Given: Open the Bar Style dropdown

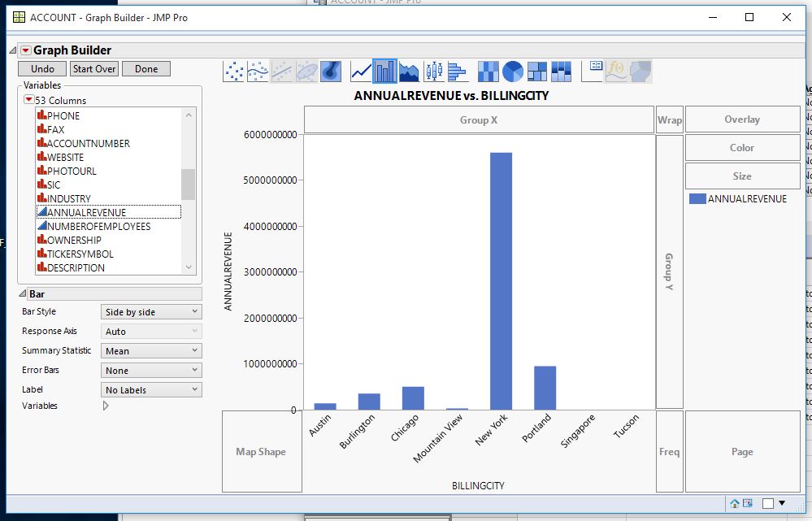Looking at the screenshot, I should (151, 312).
